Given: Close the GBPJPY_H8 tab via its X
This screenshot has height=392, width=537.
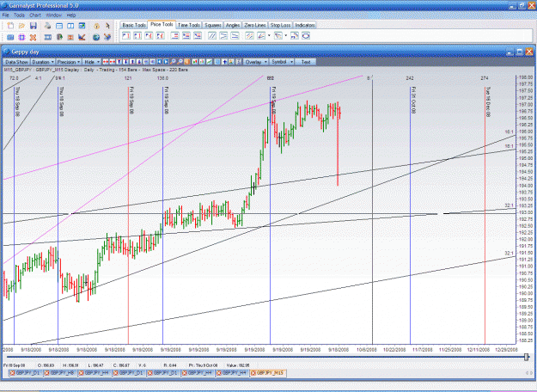Looking at the screenshot, I should pos(46,373).
